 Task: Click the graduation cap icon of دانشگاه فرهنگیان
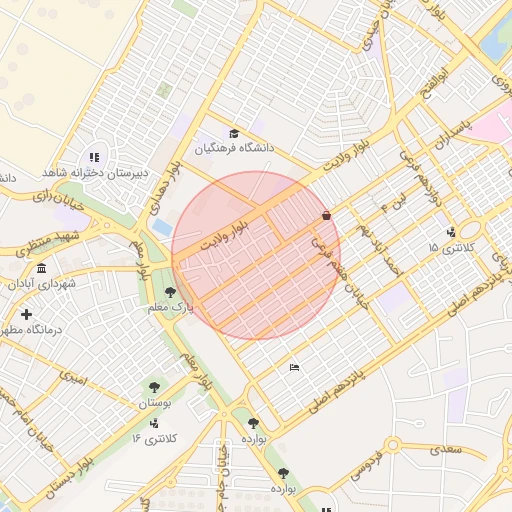[x=234, y=134]
